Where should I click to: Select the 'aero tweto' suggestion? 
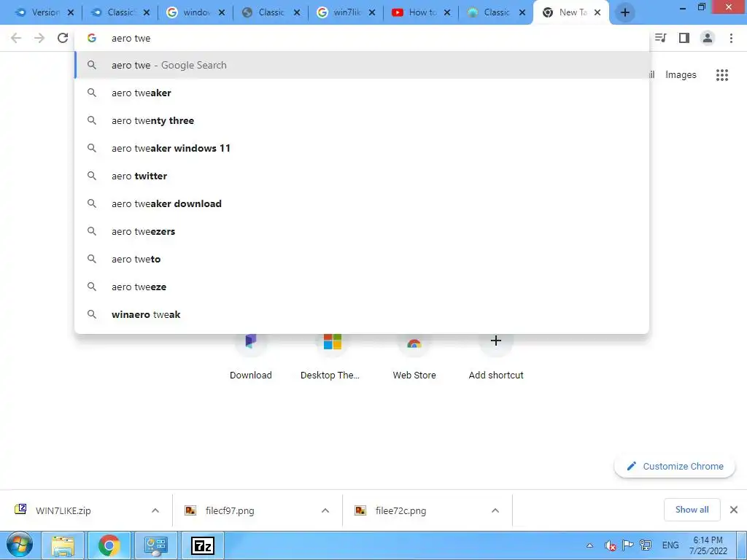362,259
